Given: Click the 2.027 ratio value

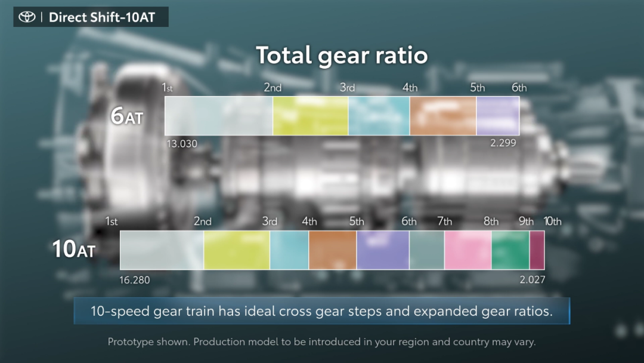Looking at the screenshot, I should coord(532,280).
